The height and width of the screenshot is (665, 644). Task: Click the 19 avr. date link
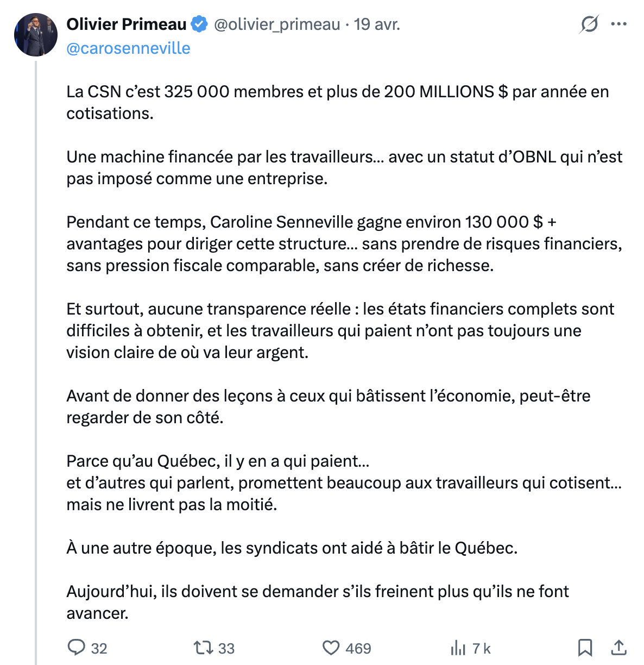pos(377,24)
